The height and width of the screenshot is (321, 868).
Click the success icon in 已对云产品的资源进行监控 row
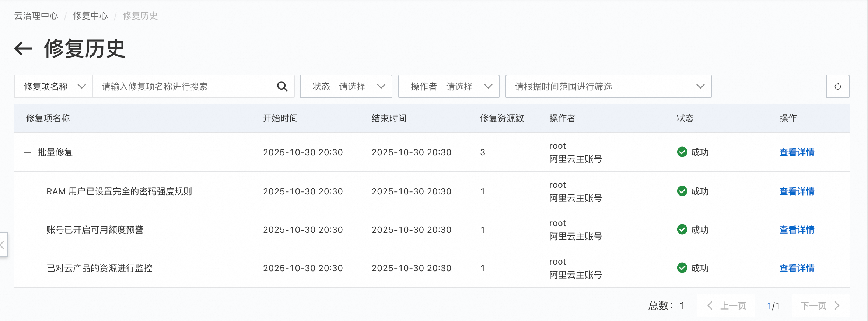(682, 268)
